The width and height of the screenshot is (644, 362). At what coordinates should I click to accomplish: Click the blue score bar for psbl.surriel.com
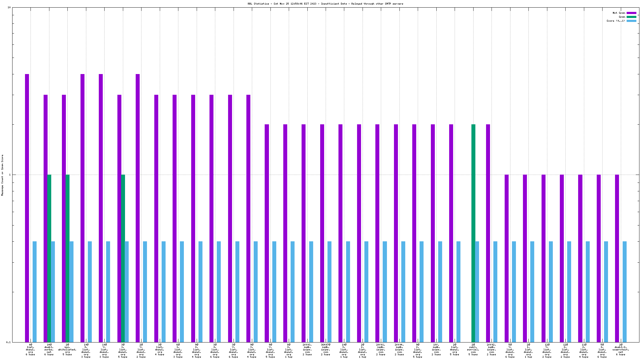point(477,292)
